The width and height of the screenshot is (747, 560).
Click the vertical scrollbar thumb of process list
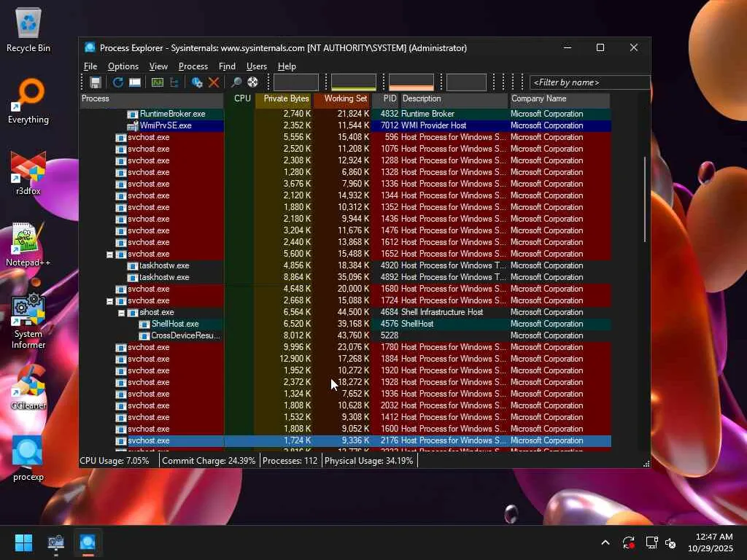[x=645, y=199]
